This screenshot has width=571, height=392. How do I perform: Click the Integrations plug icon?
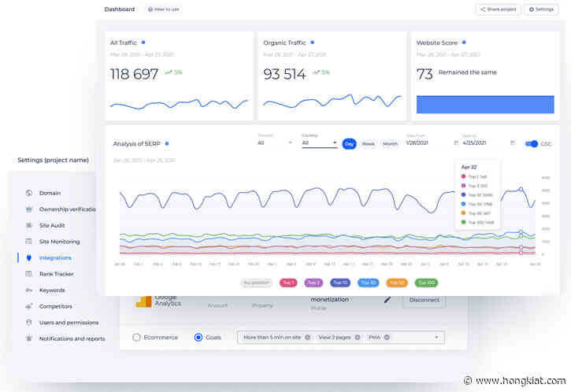click(29, 257)
